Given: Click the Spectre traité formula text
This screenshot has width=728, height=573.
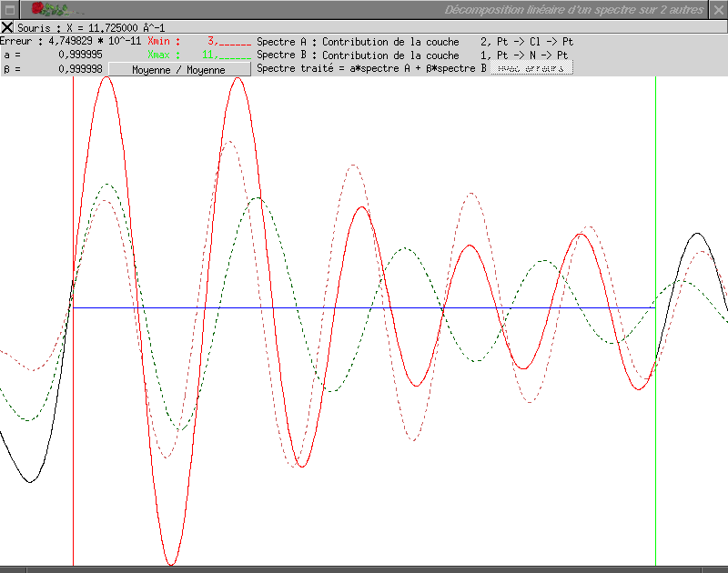Looking at the screenshot, I should pyautogui.click(x=371, y=68).
